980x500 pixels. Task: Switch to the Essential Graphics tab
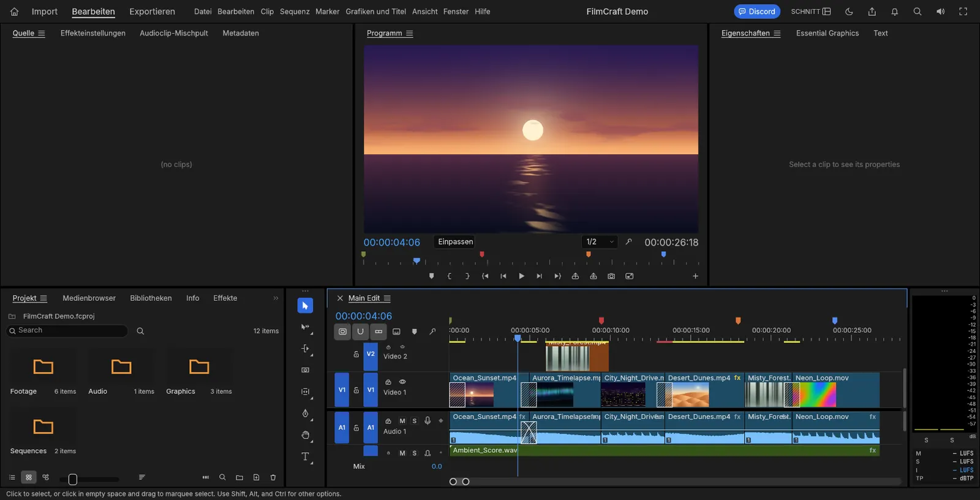tap(827, 34)
